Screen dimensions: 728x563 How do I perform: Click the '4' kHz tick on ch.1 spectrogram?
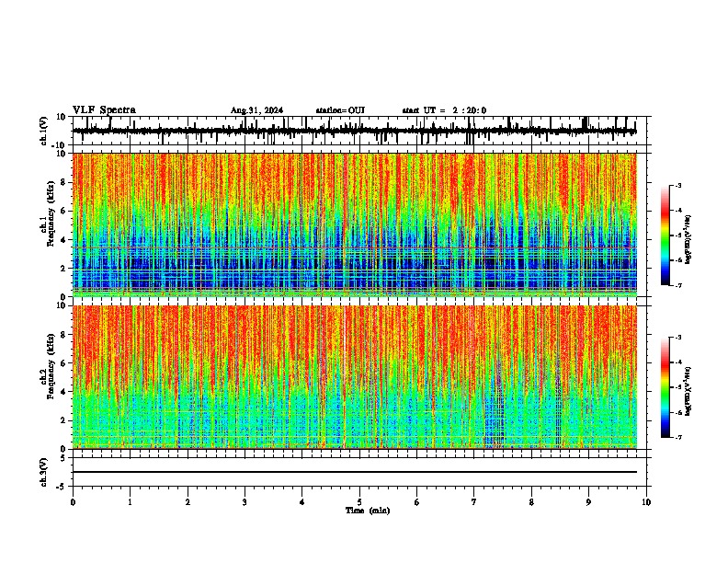(x=64, y=240)
